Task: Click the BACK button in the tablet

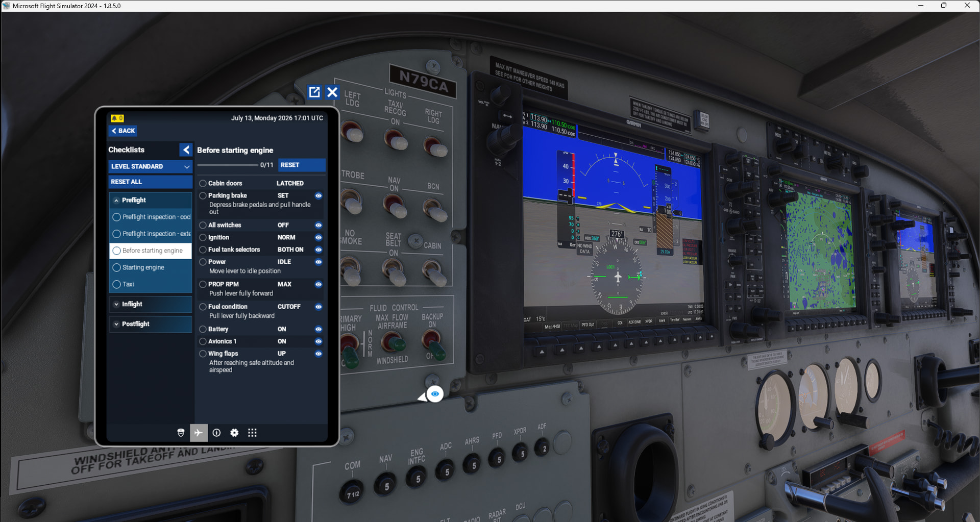Action: pyautogui.click(x=123, y=131)
